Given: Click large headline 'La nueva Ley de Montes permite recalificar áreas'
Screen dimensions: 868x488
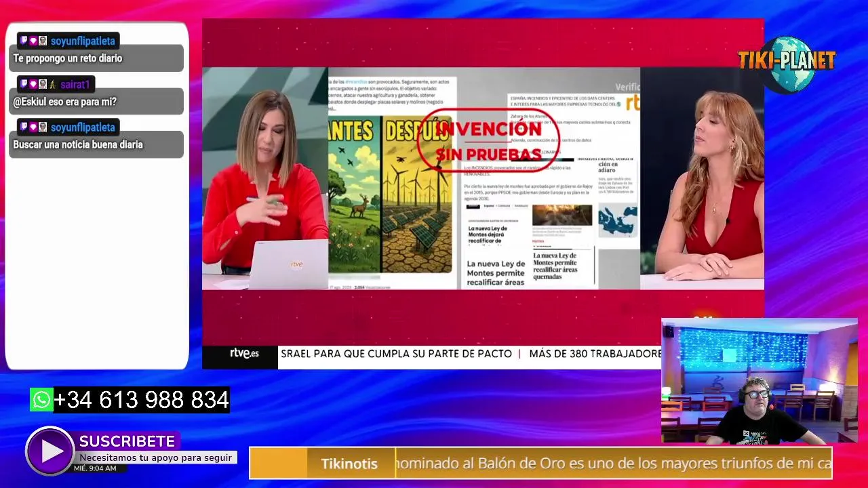Looking at the screenshot, I should tap(496, 273).
